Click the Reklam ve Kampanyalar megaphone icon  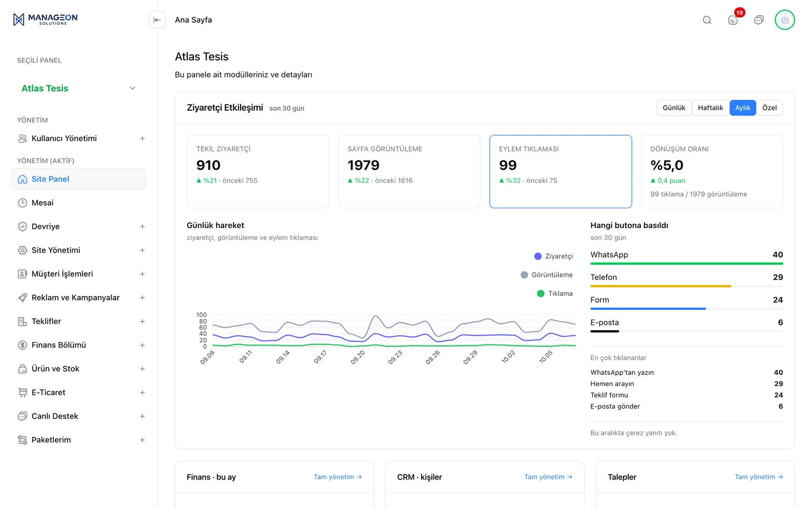point(22,298)
